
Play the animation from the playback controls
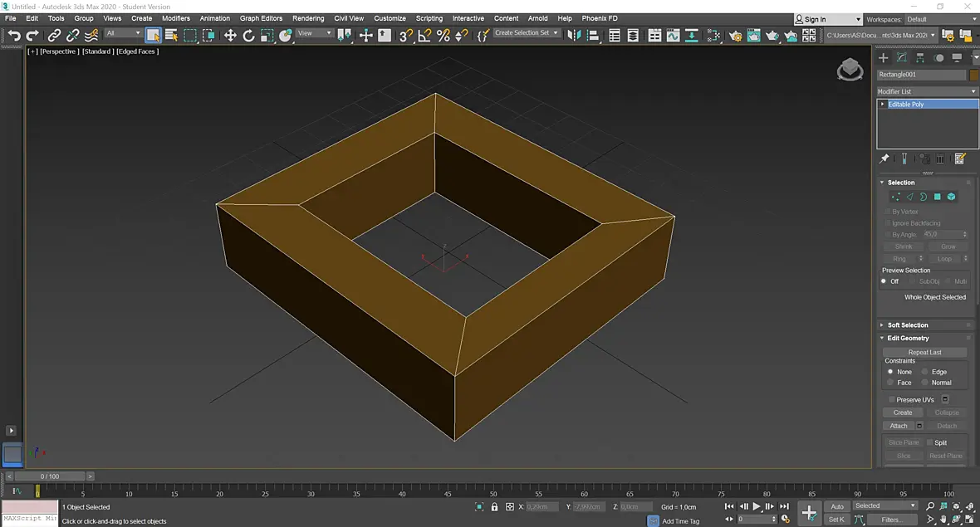coord(757,506)
